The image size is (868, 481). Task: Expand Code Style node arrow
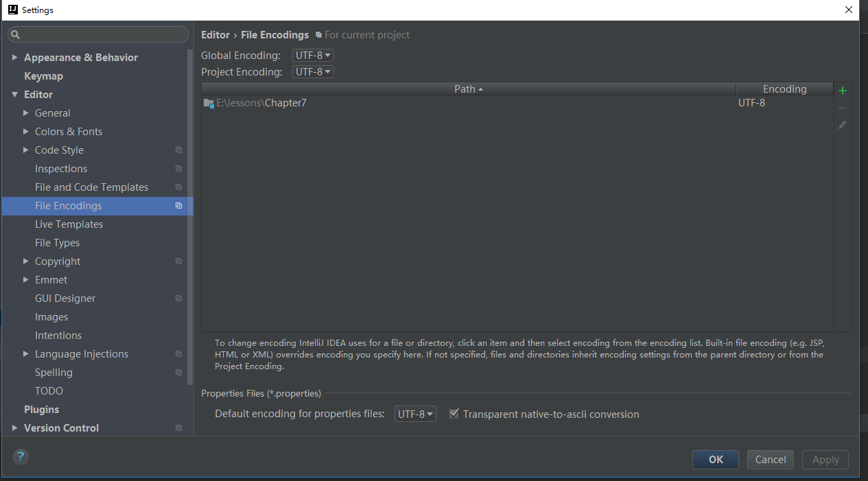(26, 150)
